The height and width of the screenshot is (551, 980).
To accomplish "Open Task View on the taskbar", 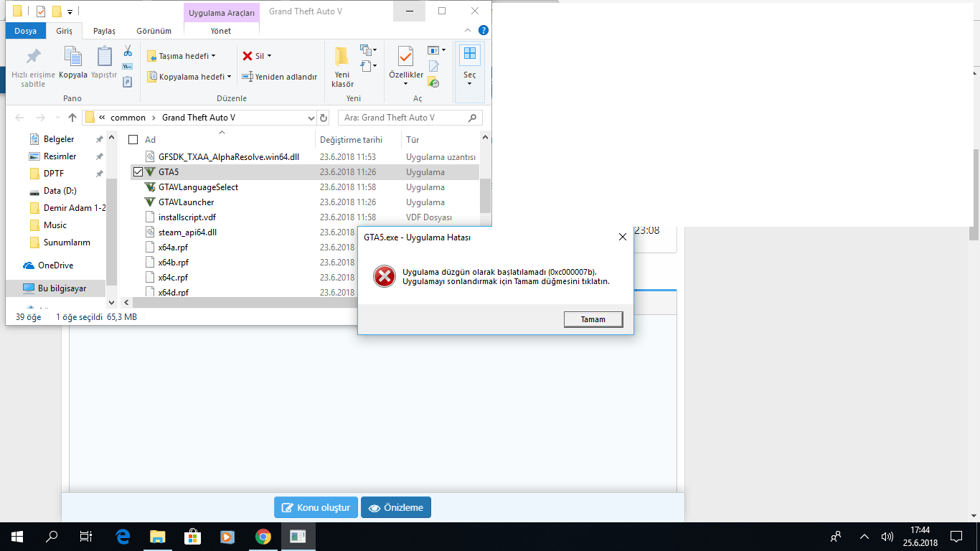I will click(86, 536).
